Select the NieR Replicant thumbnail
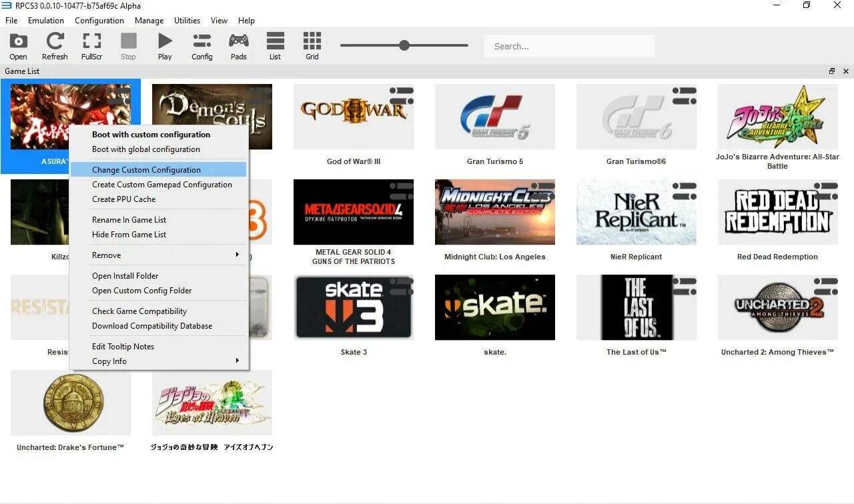Viewport: 854px width, 504px height. pyautogui.click(x=636, y=212)
